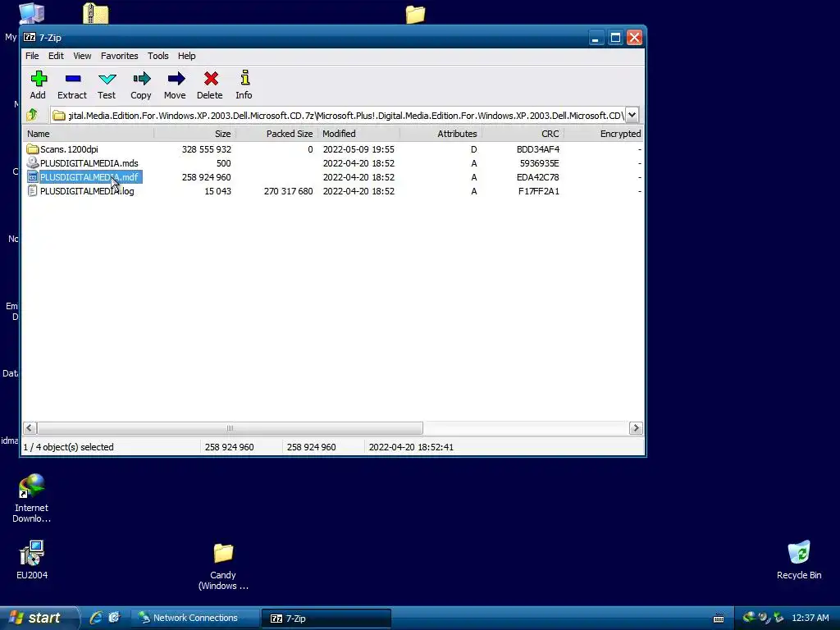Click status bar date 2022-04-20 18:52:41
This screenshot has width=840, height=630.
tap(411, 447)
